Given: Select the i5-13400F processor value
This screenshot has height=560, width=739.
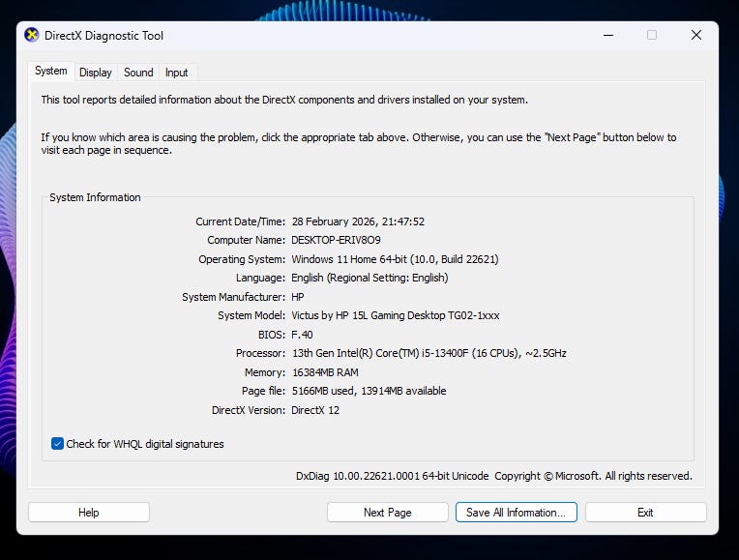Looking at the screenshot, I should [429, 353].
